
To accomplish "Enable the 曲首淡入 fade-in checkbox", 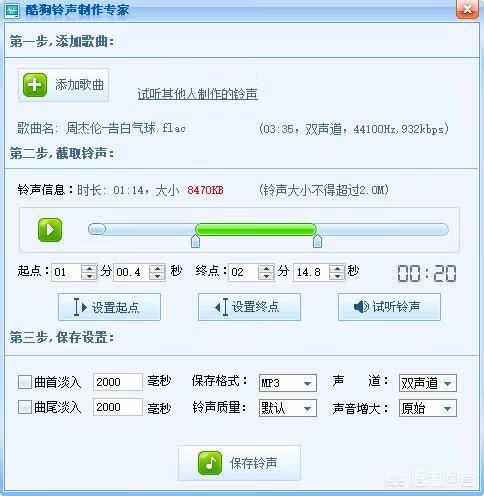I will coord(25,382).
